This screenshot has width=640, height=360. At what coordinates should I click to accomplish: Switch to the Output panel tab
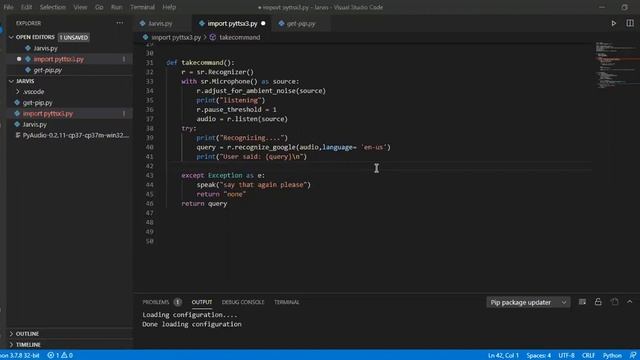[202, 302]
